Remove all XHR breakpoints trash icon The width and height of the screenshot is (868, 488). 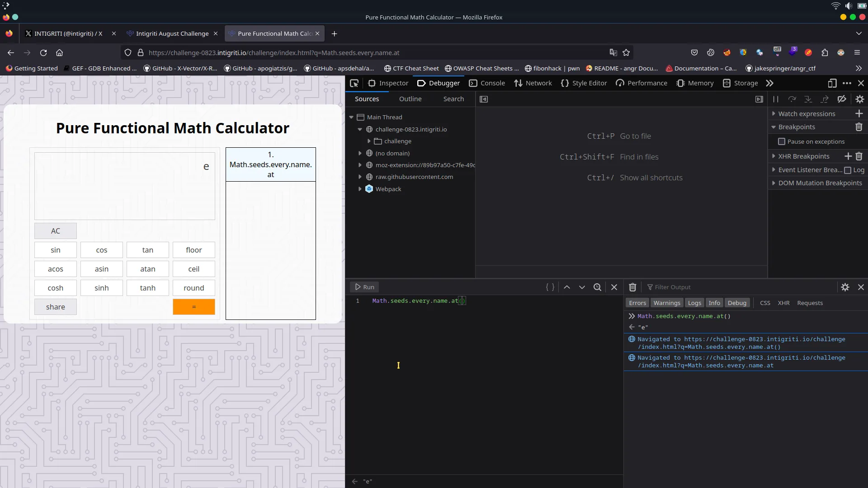pyautogui.click(x=859, y=156)
